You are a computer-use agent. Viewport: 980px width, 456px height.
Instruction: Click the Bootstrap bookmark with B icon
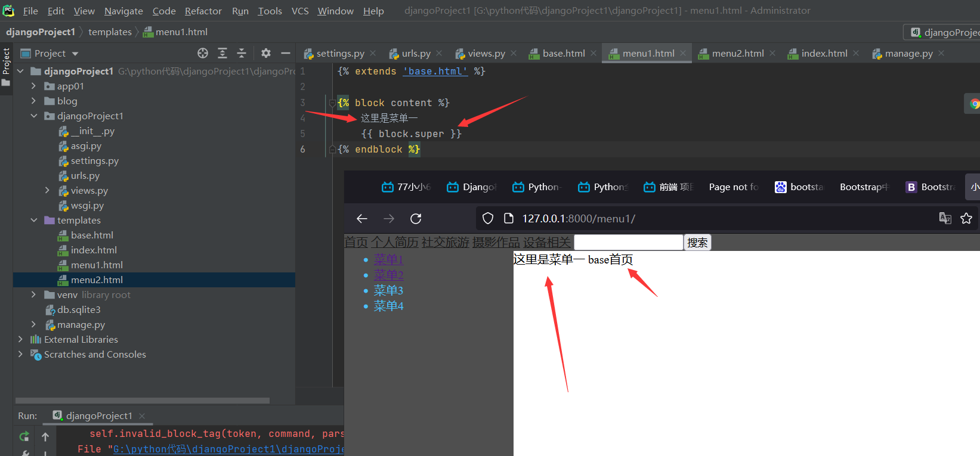930,187
